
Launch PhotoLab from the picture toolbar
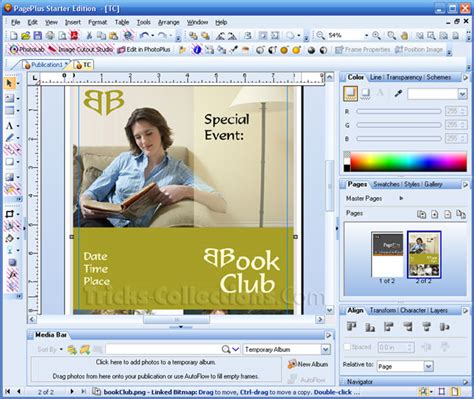click(27, 50)
